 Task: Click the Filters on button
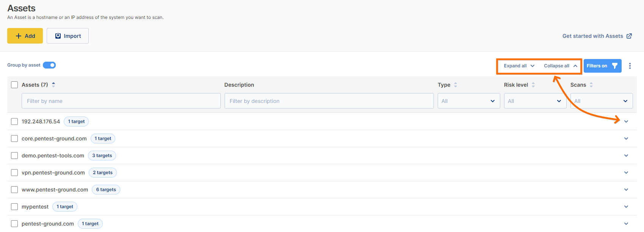602,66
